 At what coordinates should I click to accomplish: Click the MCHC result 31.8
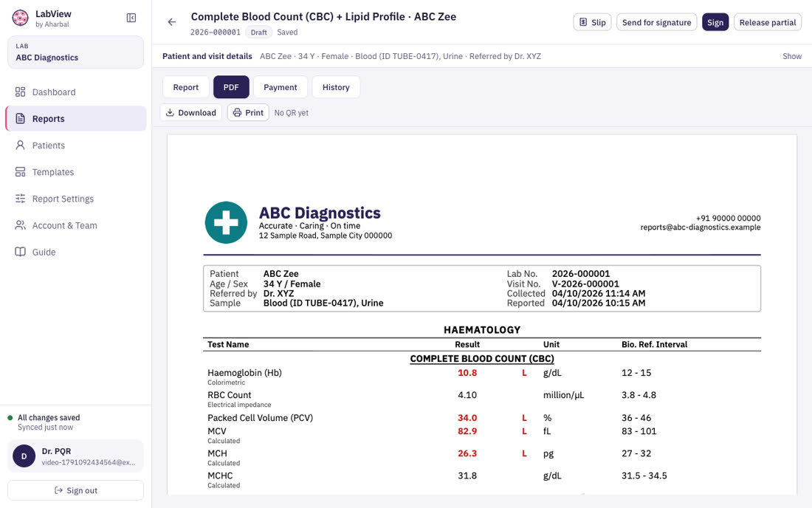click(467, 476)
